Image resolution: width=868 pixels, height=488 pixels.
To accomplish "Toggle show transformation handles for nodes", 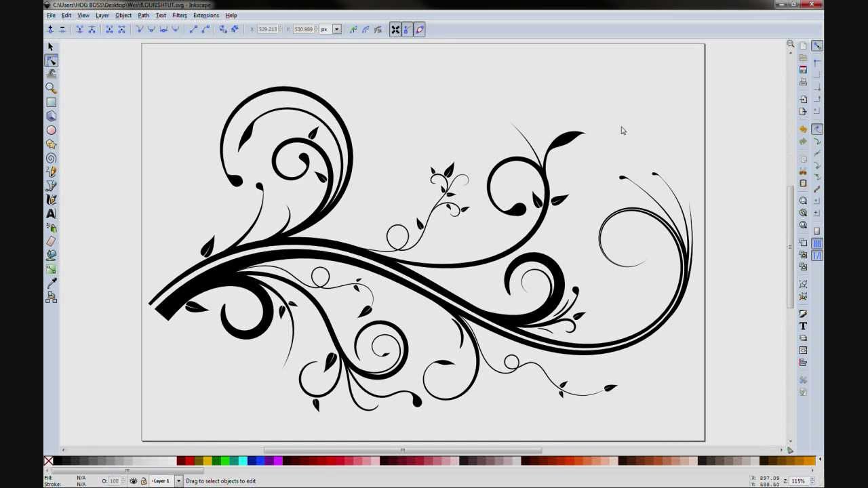I will coord(396,29).
